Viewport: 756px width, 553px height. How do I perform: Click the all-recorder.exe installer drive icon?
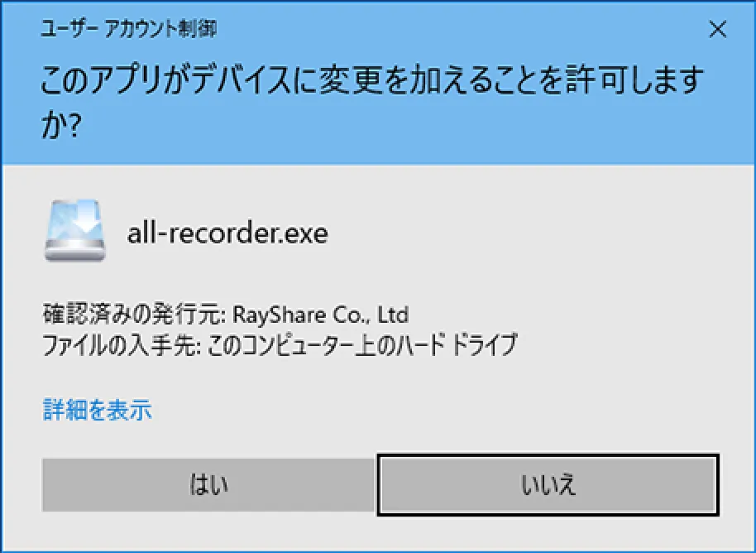[75, 231]
